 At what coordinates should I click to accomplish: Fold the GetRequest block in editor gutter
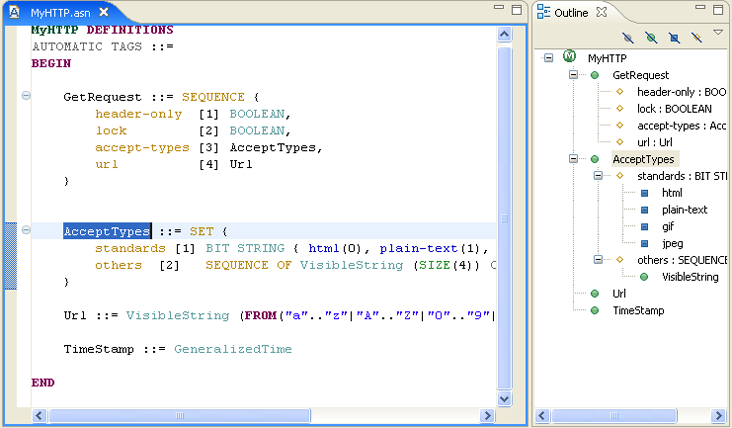(x=26, y=97)
